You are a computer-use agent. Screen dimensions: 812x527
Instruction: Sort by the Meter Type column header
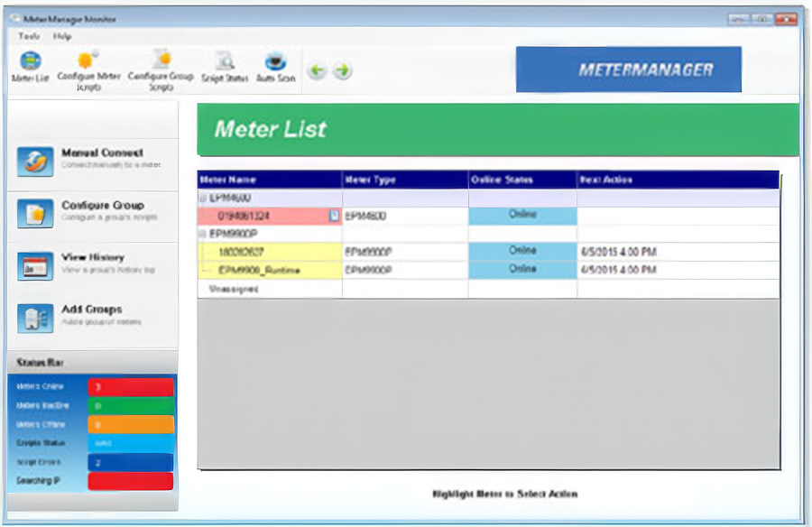coord(405,180)
